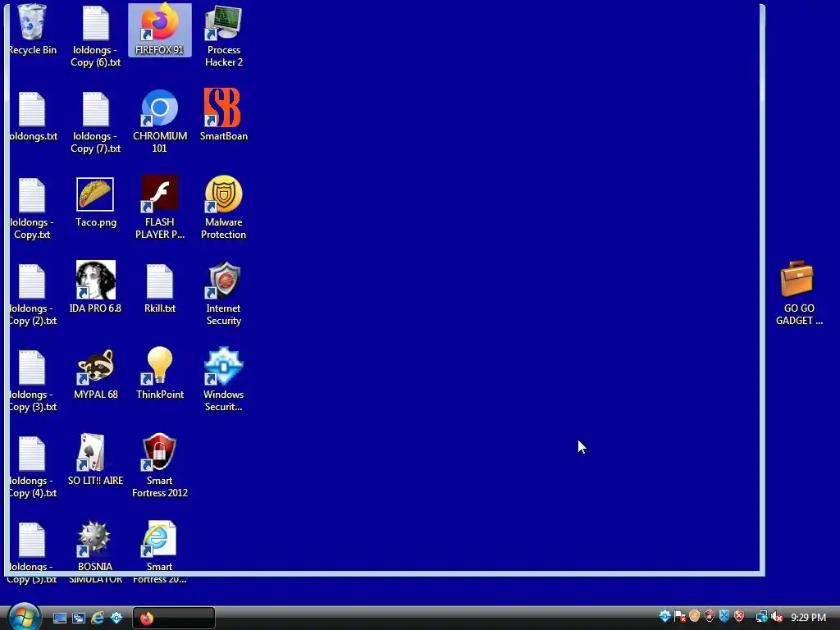This screenshot has height=630, width=840.
Task: Select the Smart Fortress 20... Internet Explorer-style icon
Action: [160, 552]
